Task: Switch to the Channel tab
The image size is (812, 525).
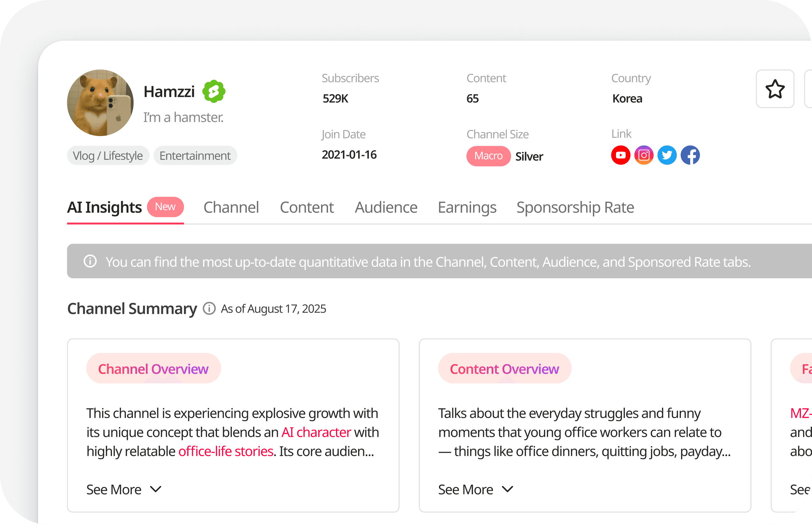Action: click(231, 207)
